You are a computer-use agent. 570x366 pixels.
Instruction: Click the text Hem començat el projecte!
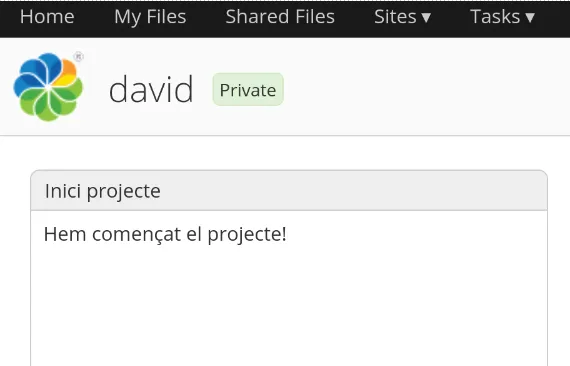(165, 234)
